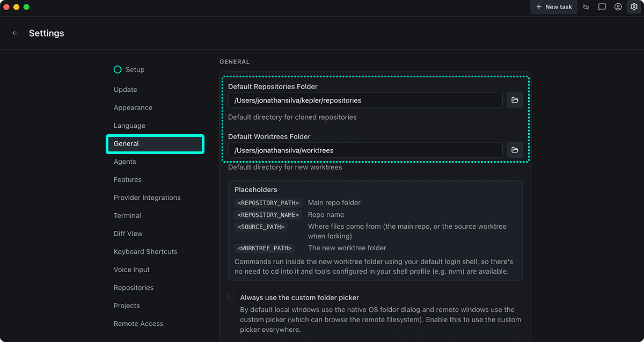Click the 'Repo name' description

pyautogui.click(x=326, y=214)
